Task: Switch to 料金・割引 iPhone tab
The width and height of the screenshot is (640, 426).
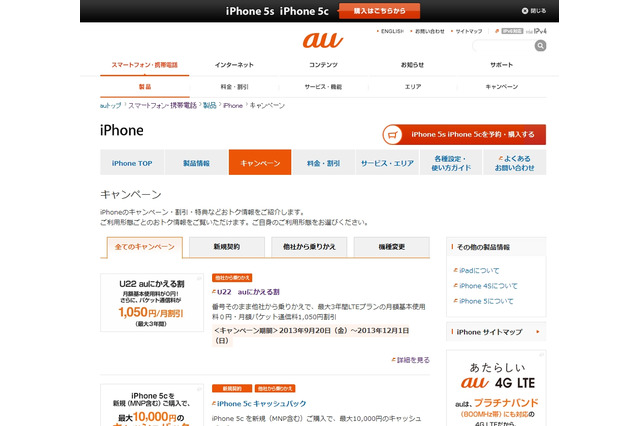Action: (323, 163)
